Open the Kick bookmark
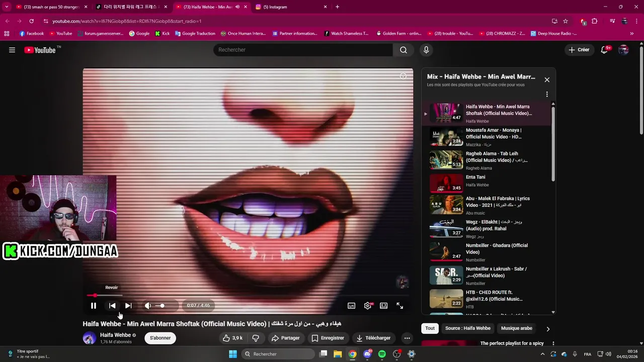This screenshot has width=644, height=362. pos(163,34)
